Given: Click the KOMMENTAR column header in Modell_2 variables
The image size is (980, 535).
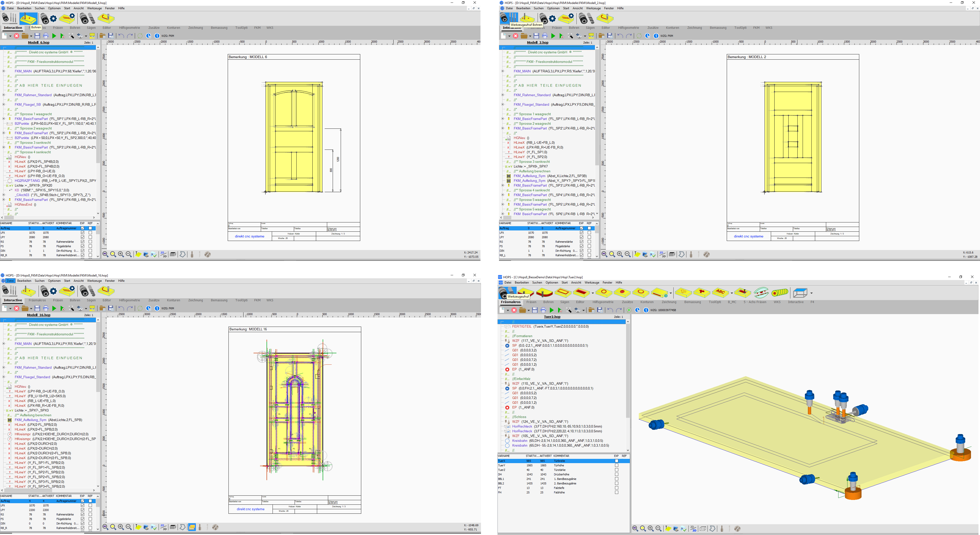Looking at the screenshot, I should (x=563, y=224).
